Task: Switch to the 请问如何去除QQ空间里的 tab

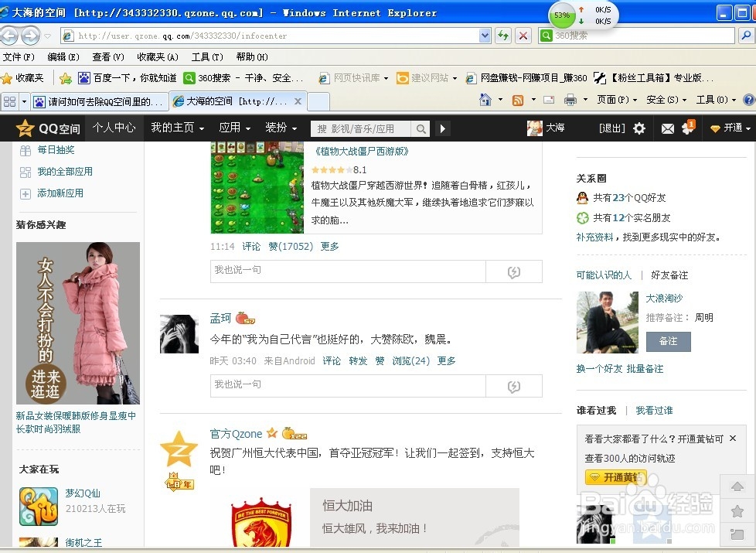Action: pos(99,101)
